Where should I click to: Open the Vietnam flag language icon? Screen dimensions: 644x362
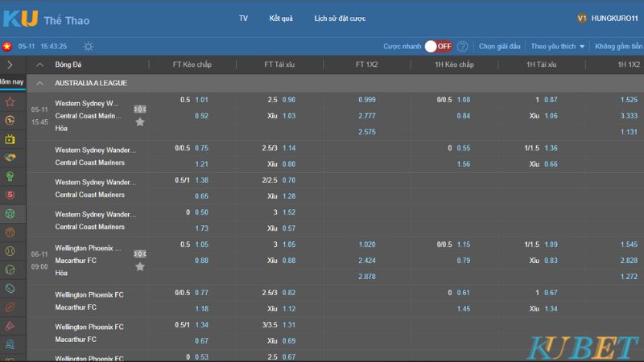[x=7, y=47]
